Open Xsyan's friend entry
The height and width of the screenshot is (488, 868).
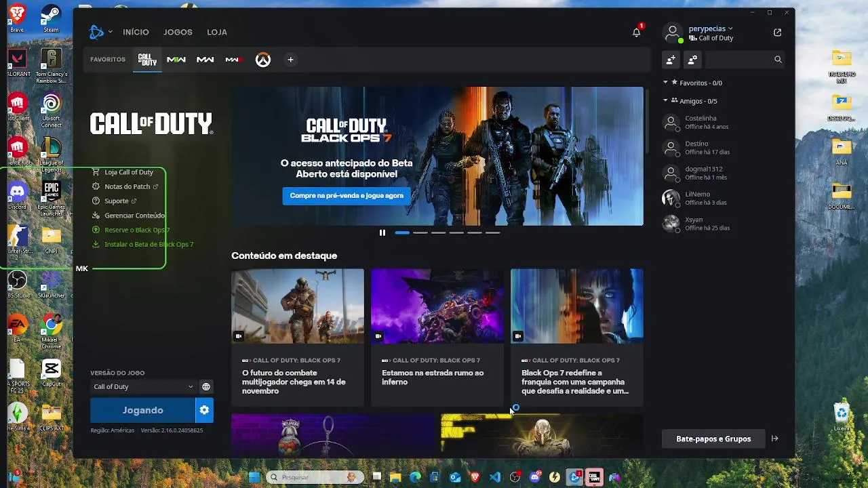pyautogui.click(x=722, y=224)
